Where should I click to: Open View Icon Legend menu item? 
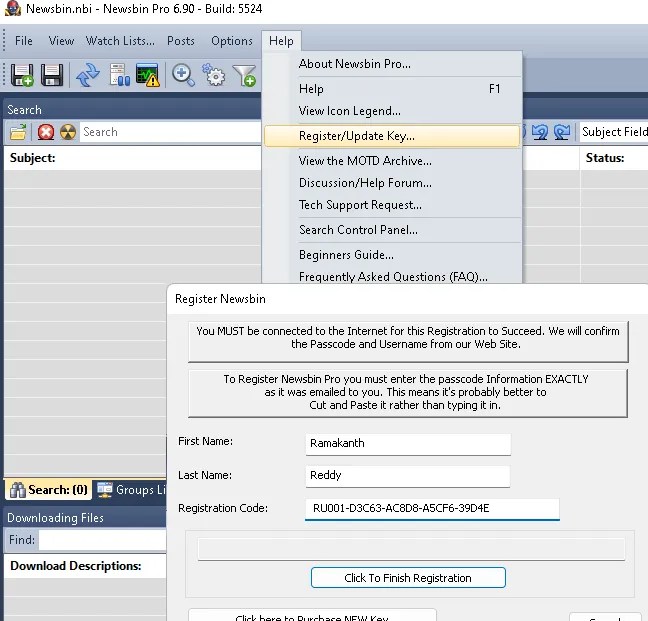392,111
